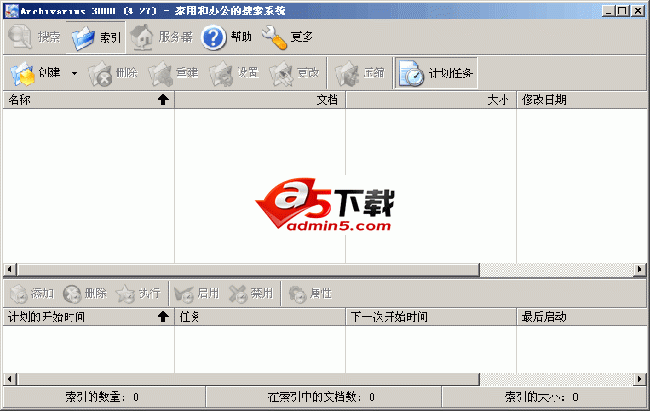Open index 设置 (Settings) icon
The height and width of the screenshot is (411, 650).
tap(234, 73)
